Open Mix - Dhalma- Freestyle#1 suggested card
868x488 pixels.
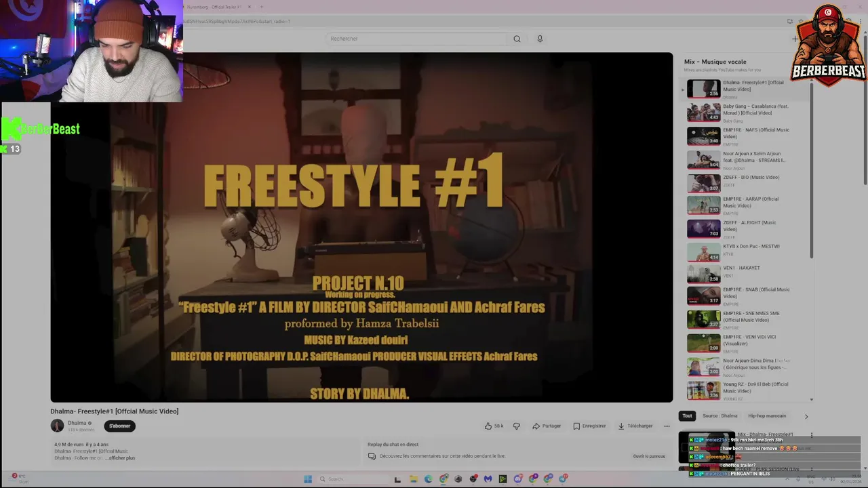click(x=746, y=449)
